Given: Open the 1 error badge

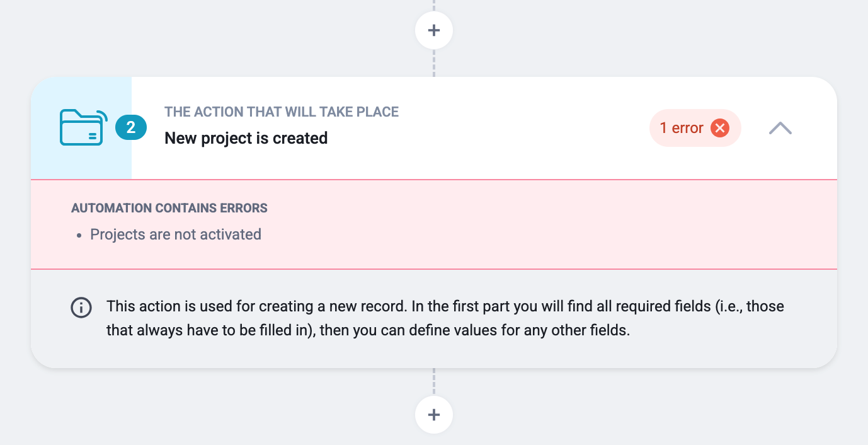Looking at the screenshot, I should click(695, 128).
